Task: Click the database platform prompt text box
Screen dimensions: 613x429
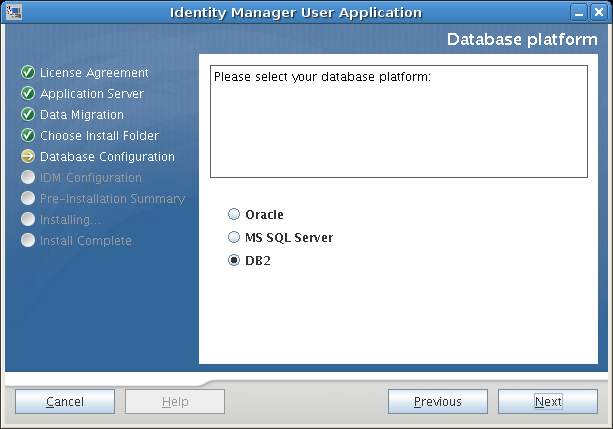Action: (x=398, y=121)
